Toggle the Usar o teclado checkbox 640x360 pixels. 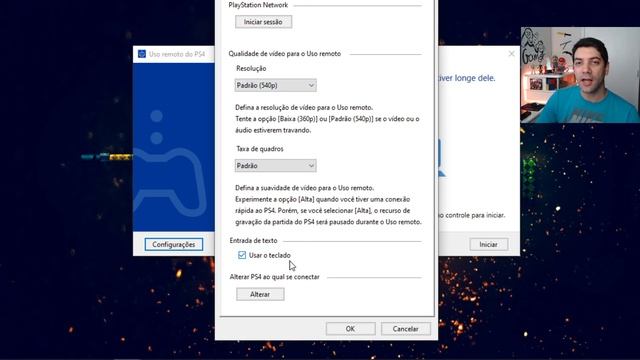[242, 255]
